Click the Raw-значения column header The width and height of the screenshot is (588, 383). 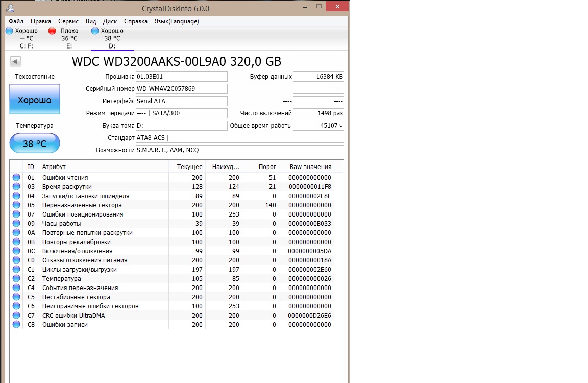pos(307,166)
